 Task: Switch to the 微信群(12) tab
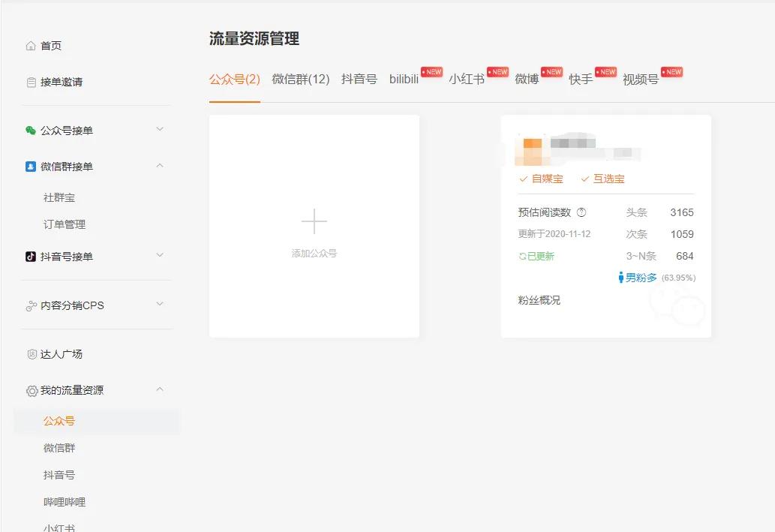[x=301, y=79]
